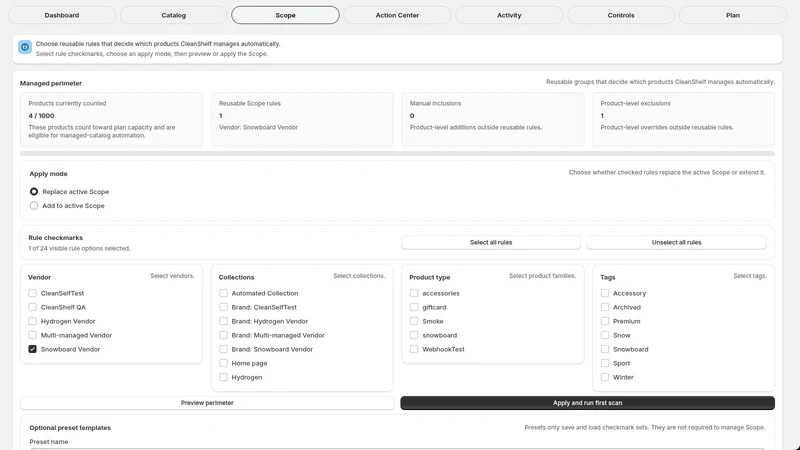Check the snowboard product type checkbox
The image size is (800, 450).
[414, 335]
